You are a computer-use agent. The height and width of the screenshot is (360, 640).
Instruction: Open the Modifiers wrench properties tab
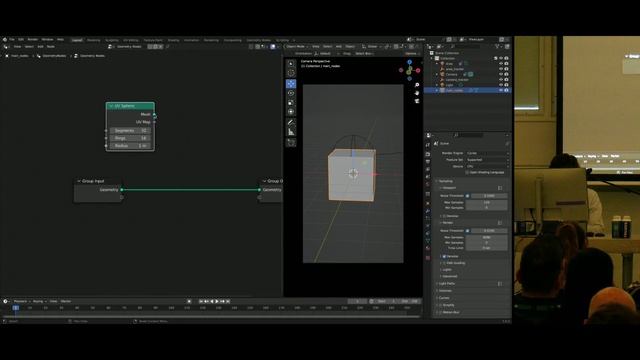pos(428,211)
